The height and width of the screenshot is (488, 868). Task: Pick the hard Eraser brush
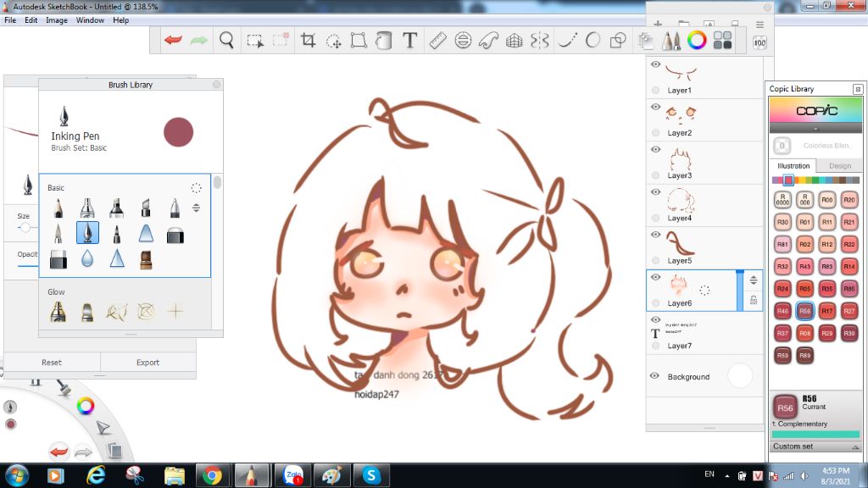pyautogui.click(x=58, y=259)
